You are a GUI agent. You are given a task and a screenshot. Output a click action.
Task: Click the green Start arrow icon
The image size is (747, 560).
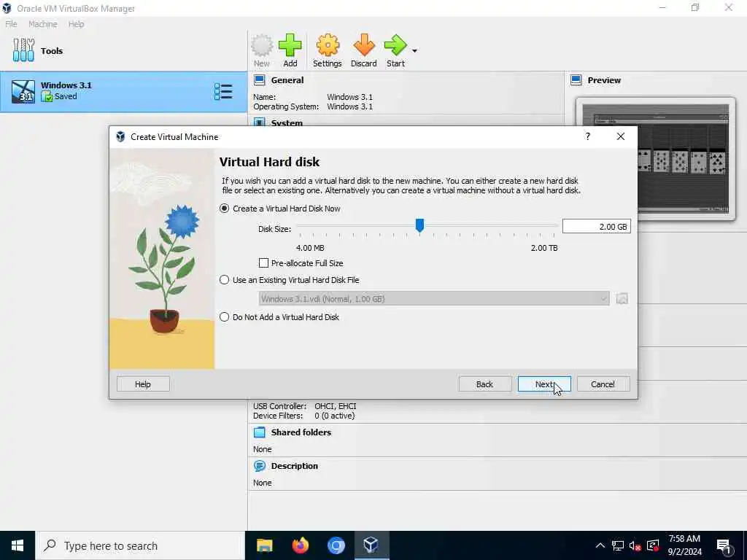click(395, 50)
